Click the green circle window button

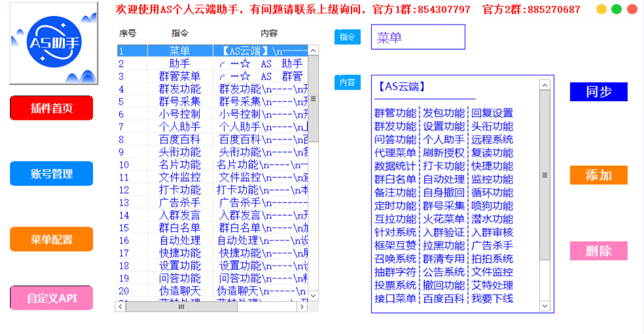pos(617,9)
